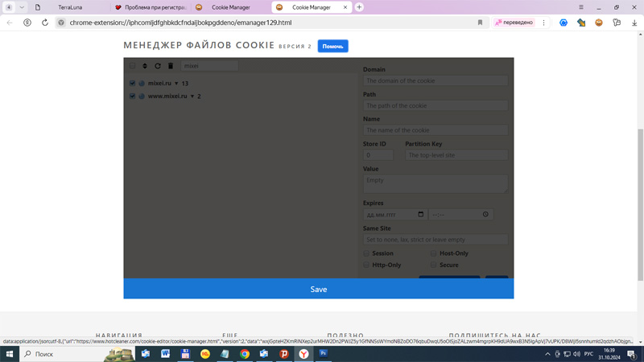Click the sort arrows icon in cookie toolbar
The width and height of the screenshot is (644, 362).
click(145, 66)
